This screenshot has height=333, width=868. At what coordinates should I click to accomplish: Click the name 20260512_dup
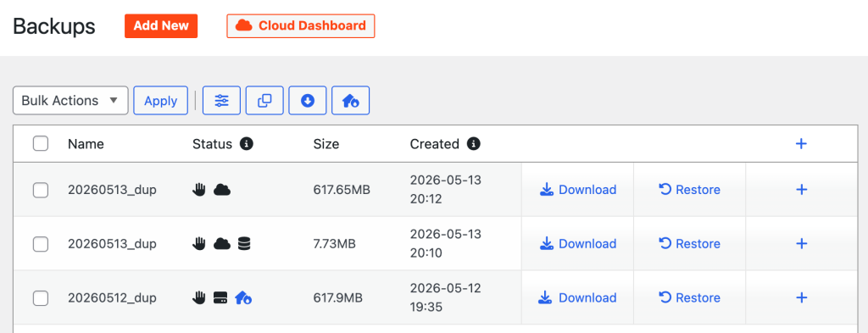[112, 297]
